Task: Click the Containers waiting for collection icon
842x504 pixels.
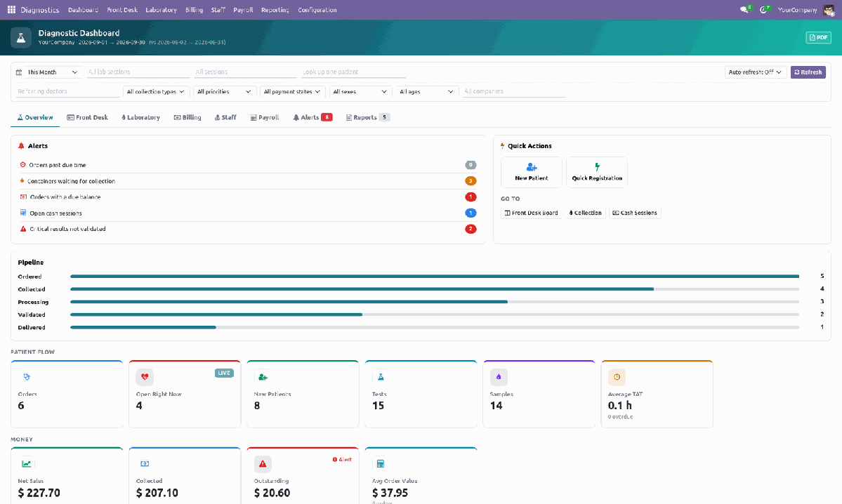Action: click(22, 181)
